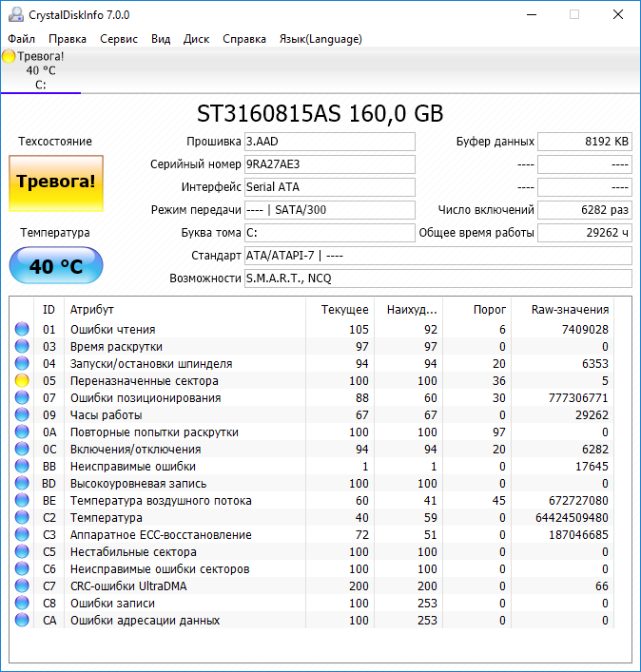Click the Raw-значения column header
This screenshot has height=672, width=641.
(x=562, y=310)
